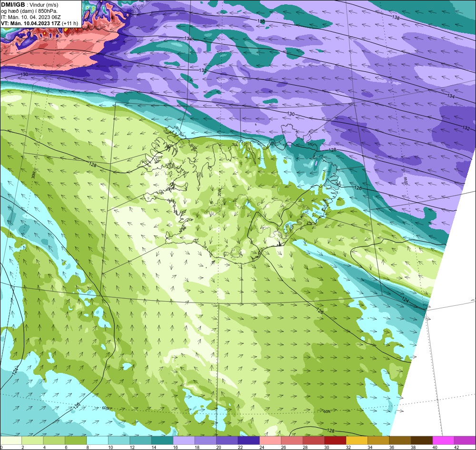Image resolution: width=476 pixels, height=450 pixels.
Task: Click the '30W' longitude label
Action: [33, 175]
